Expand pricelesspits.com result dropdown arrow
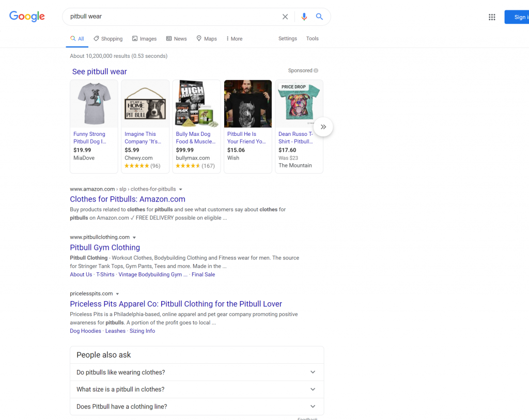This screenshot has height=420, width=529. (117, 294)
